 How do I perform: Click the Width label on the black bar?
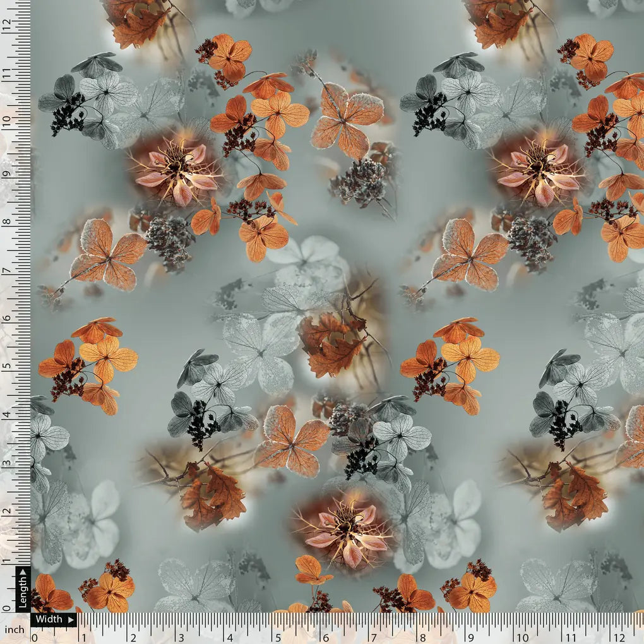49,620
